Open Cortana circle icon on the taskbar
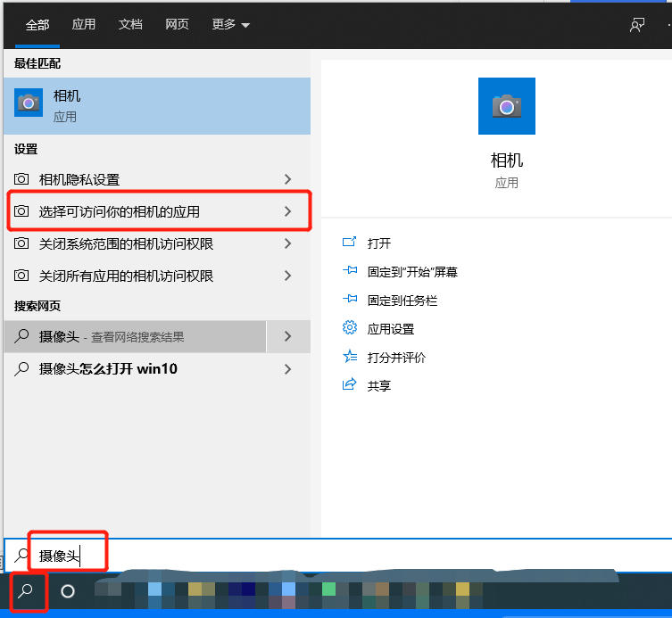 click(68, 591)
